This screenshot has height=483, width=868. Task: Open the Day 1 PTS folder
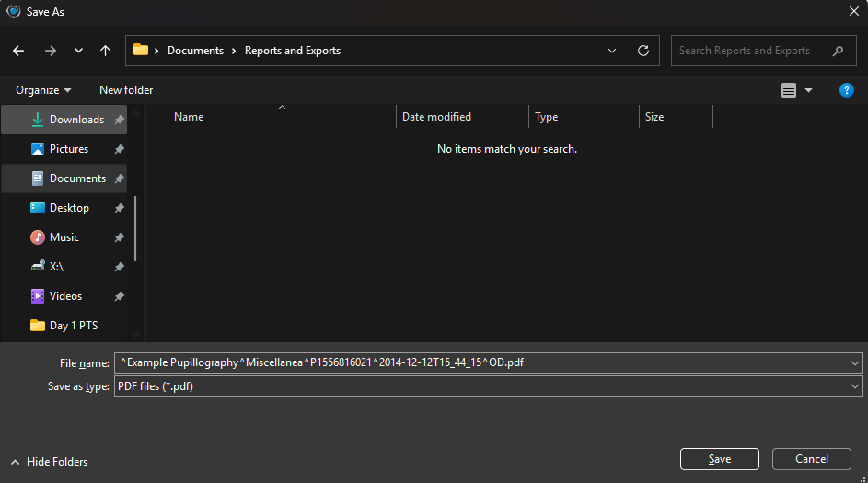click(73, 326)
